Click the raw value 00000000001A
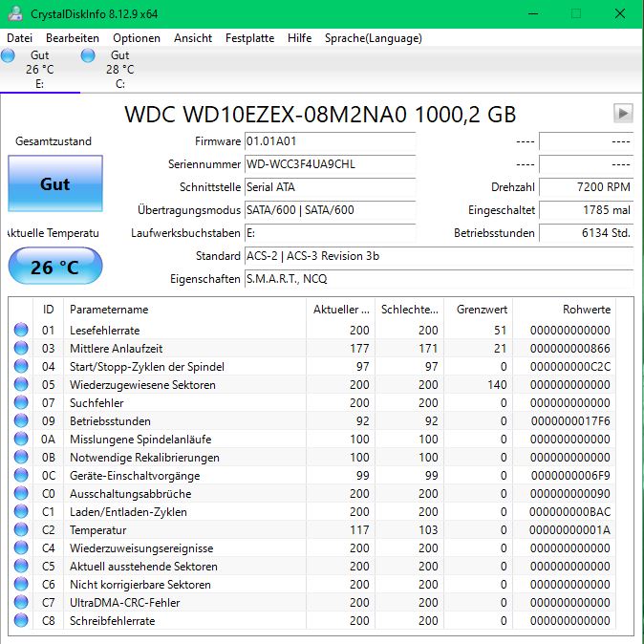Image resolution: width=644 pixels, height=644 pixels. [569, 530]
